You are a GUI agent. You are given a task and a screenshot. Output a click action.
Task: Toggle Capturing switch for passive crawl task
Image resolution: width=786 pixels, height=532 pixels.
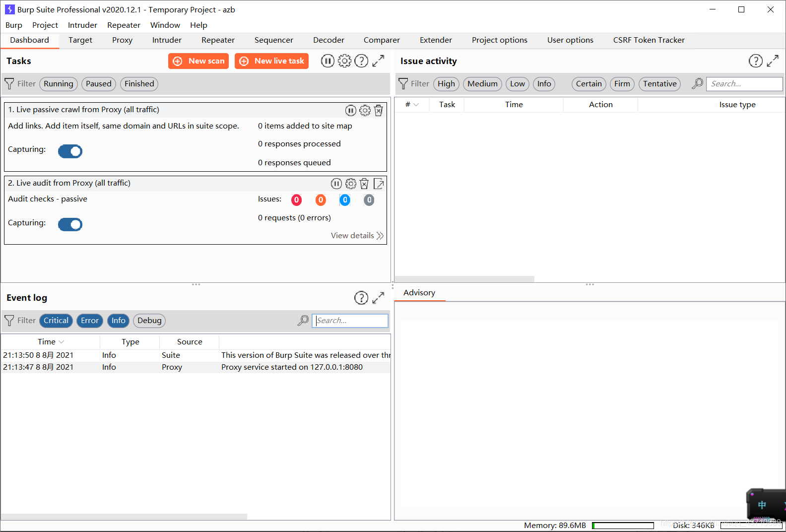[x=70, y=151]
